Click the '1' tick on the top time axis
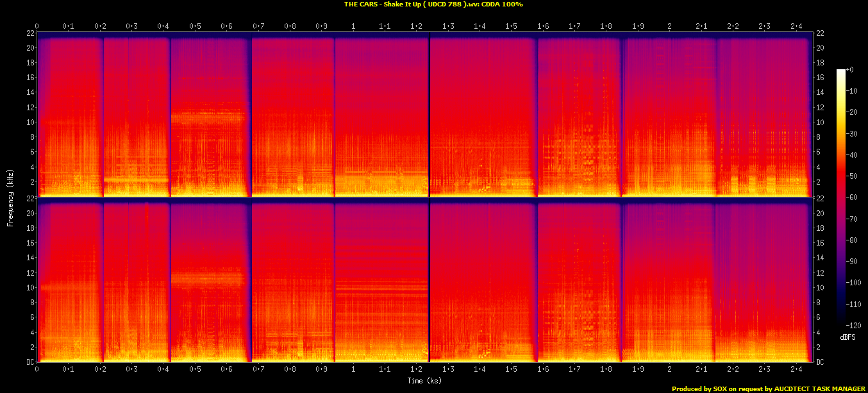 tap(353, 26)
